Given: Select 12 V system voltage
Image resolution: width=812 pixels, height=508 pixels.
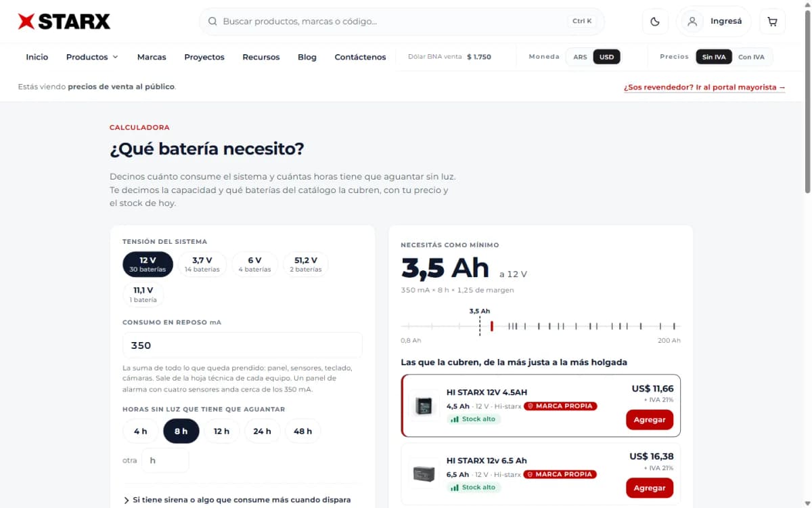Looking at the screenshot, I should click(148, 264).
